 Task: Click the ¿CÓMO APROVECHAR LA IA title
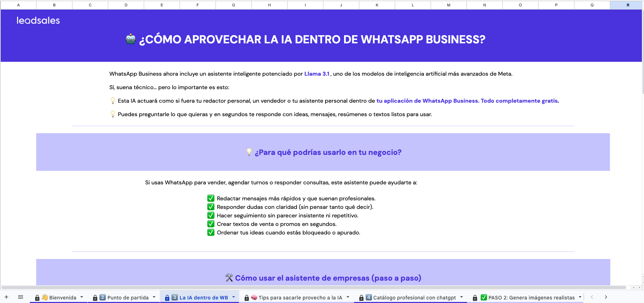click(312, 39)
